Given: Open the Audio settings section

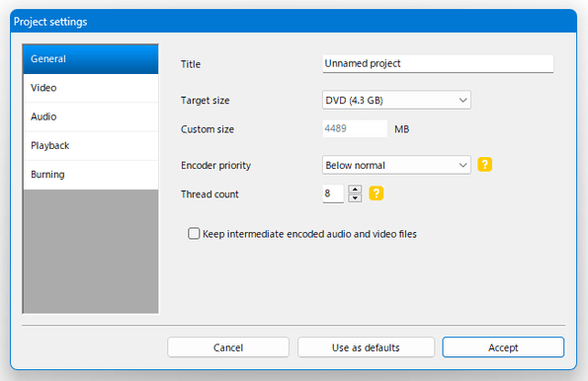Looking at the screenshot, I should (91, 116).
